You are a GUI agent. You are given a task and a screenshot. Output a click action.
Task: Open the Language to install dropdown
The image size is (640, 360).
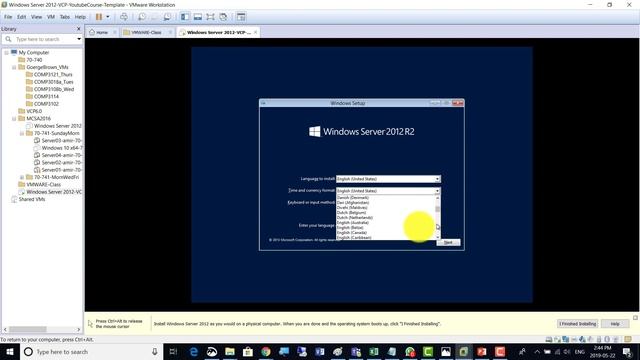[388, 179]
